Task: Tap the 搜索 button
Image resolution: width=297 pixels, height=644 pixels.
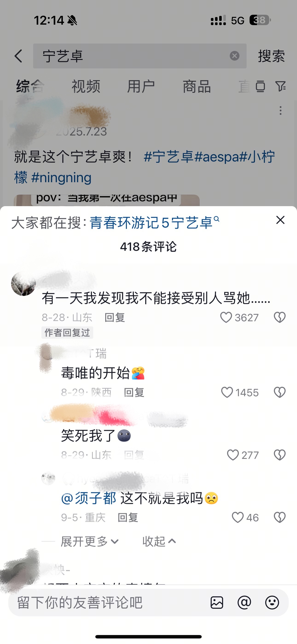Action: coord(271,56)
